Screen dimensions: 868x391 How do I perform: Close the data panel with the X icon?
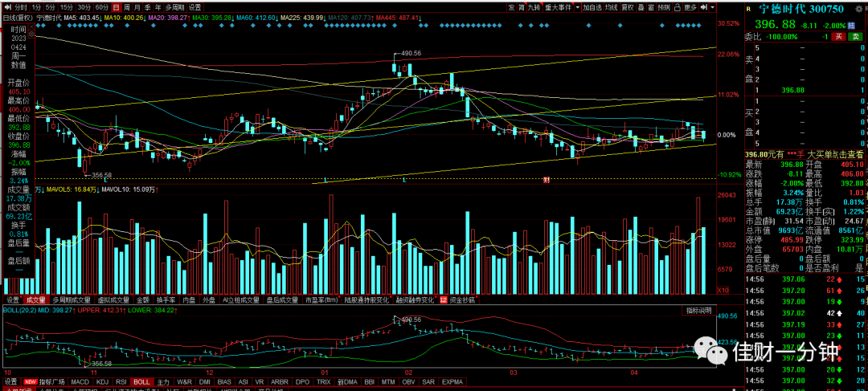click(31, 26)
